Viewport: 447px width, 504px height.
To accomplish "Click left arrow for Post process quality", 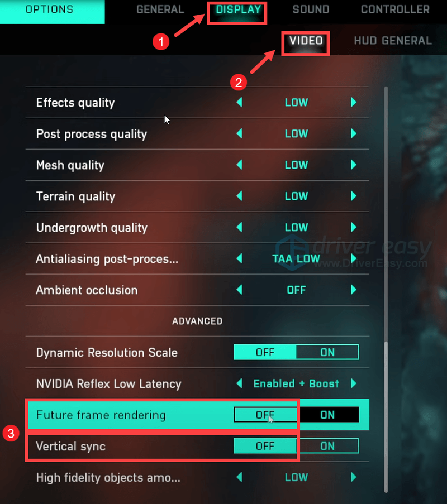I will click(x=239, y=133).
